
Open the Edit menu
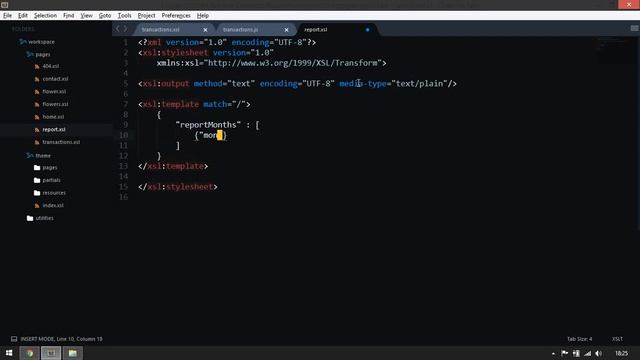tap(23, 16)
